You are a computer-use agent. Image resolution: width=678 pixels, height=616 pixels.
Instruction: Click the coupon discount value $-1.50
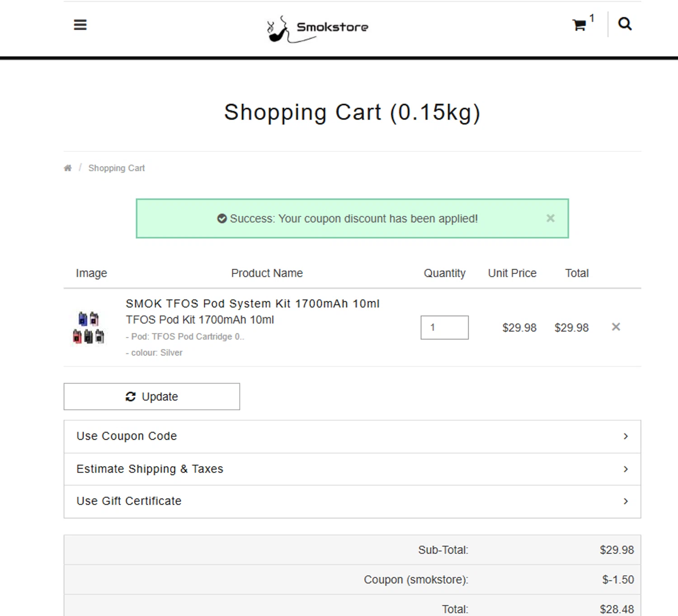[618, 580]
